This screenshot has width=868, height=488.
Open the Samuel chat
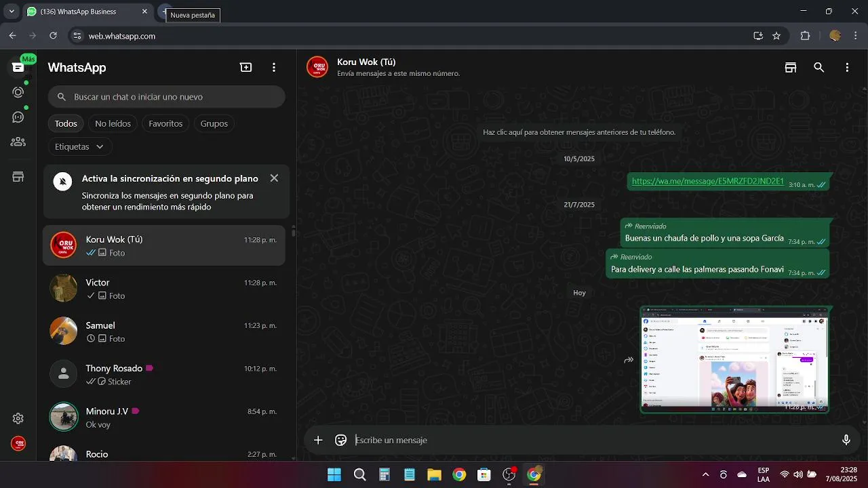[x=164, y=331]
